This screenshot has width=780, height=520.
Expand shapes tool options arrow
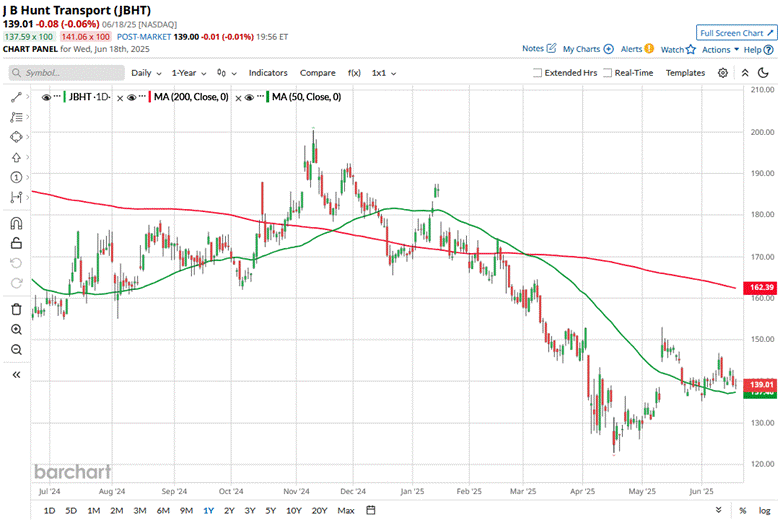(x=27, y=137)
